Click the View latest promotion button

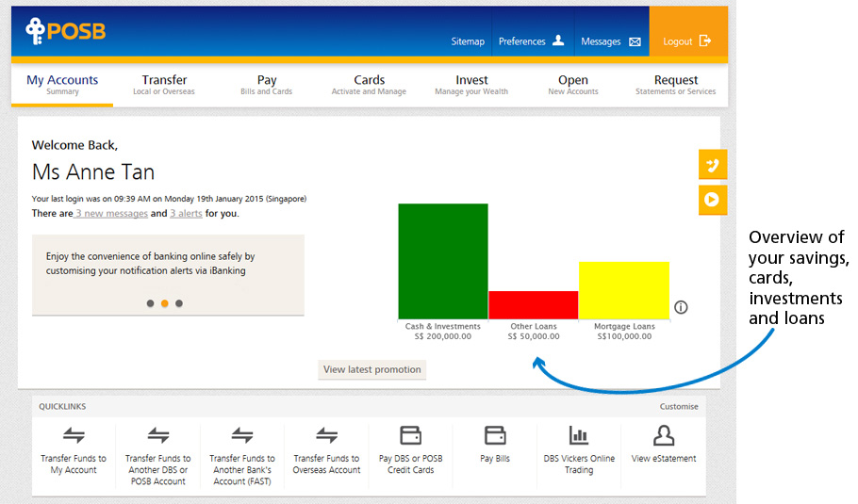[x=371, y=369]
